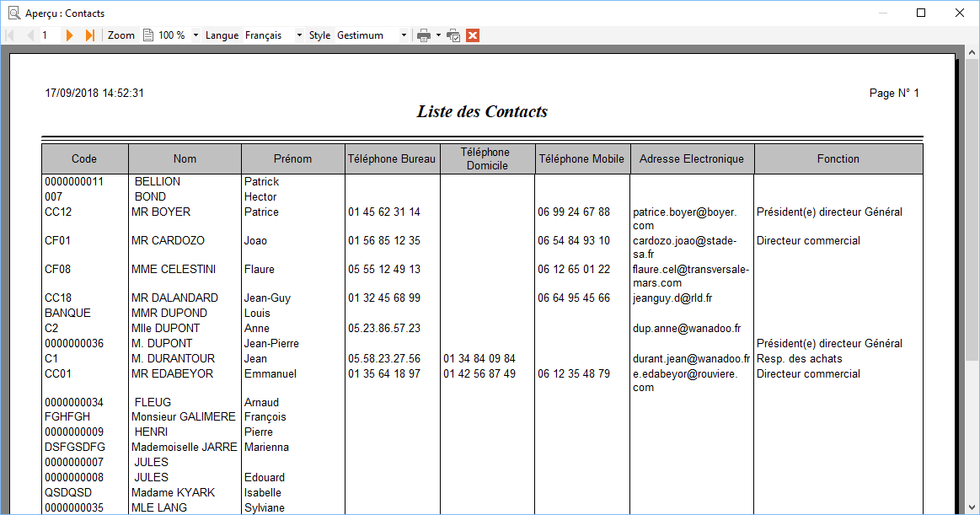Click the vertical scrollbar down arrow
The height and width of the screenshot is (515, 980).
coord(972,507)
